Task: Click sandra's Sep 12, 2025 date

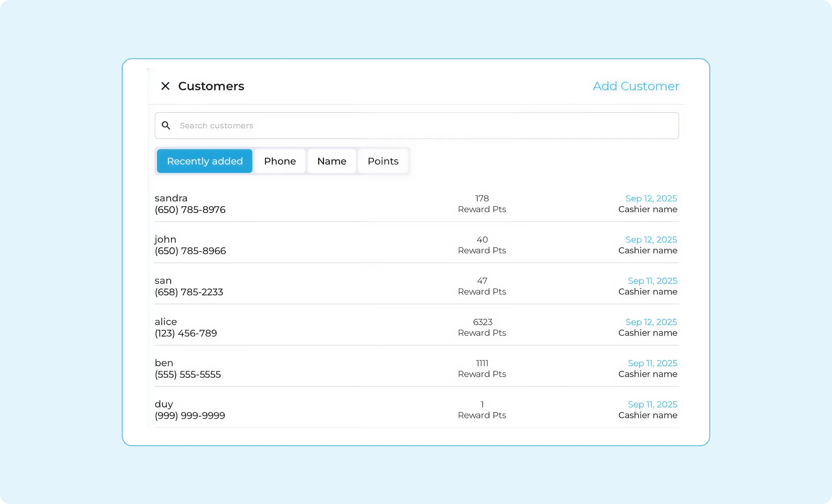Action: coord(651,198)
